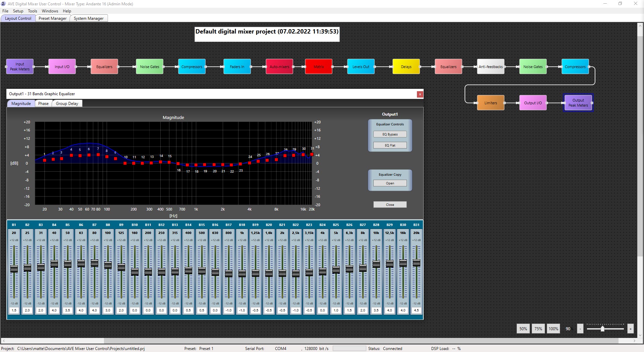Switch to the Preset Manager tab
Image resolution: width=644 pixels, height=352 pixels.
click(52, 18)
